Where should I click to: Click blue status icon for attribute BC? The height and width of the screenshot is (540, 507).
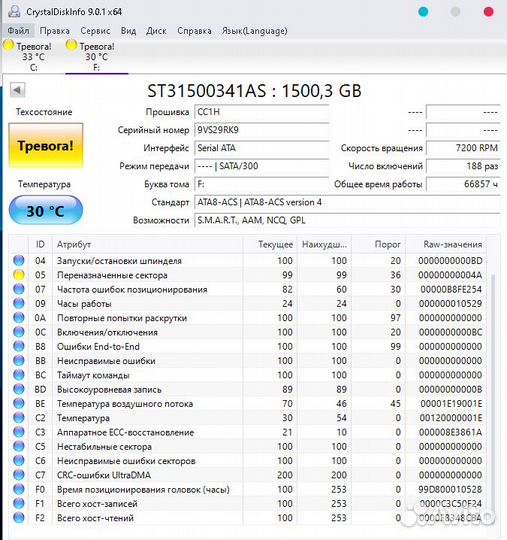[19, 375]
